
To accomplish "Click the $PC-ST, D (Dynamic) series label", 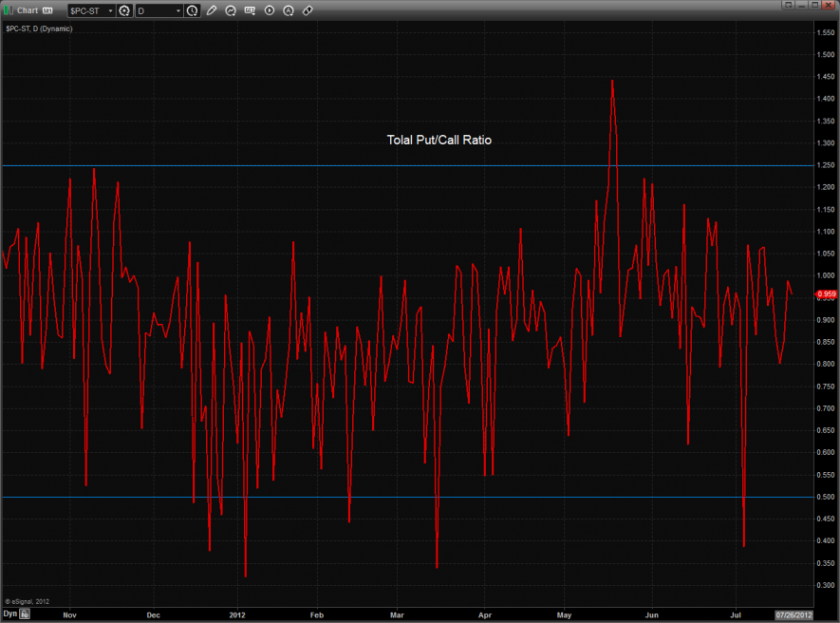I will (39, 29).
